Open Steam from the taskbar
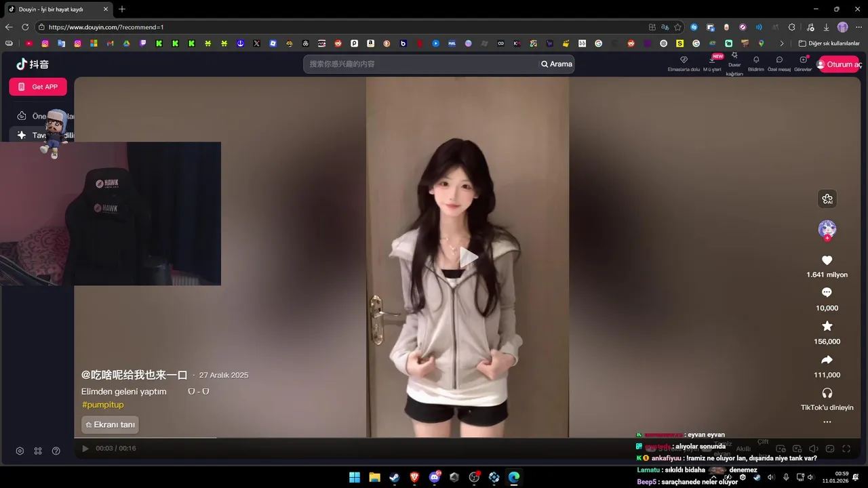 [x=394, y=477]
